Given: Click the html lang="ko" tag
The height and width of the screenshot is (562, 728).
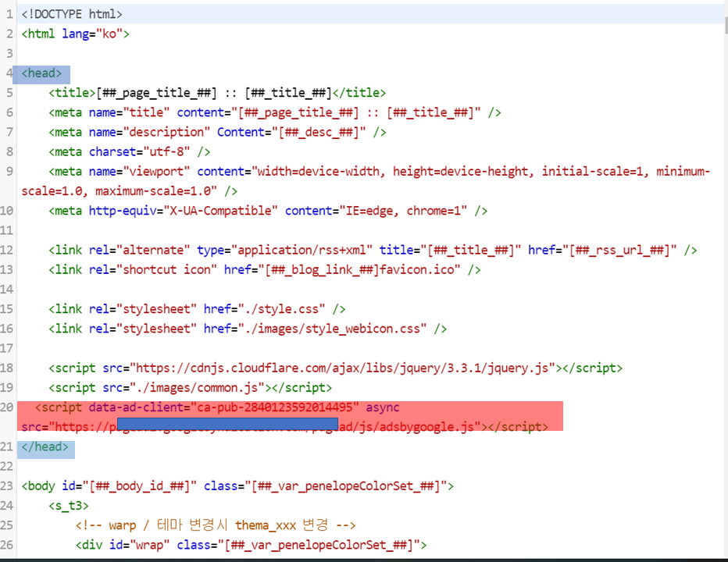Looking at the screenshot, I should point(75,34).
